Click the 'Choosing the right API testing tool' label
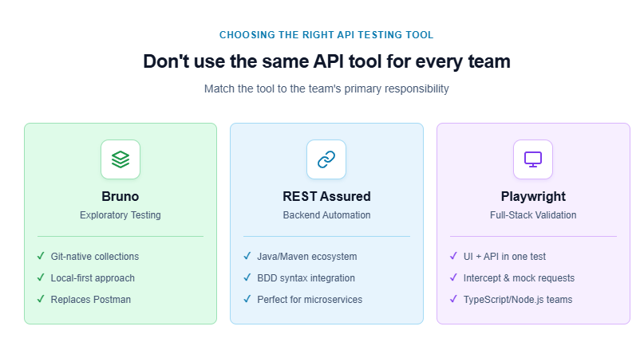 pos(326,35)
